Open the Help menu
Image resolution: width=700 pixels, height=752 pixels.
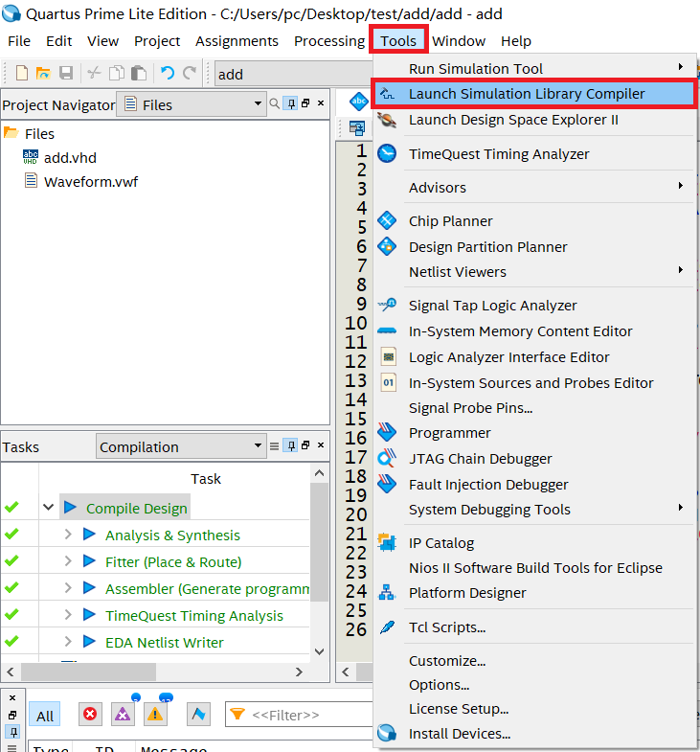(516, 41)
